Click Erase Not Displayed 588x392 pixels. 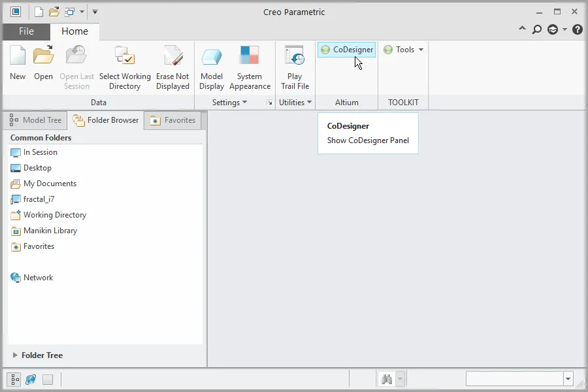coord(172,67)
